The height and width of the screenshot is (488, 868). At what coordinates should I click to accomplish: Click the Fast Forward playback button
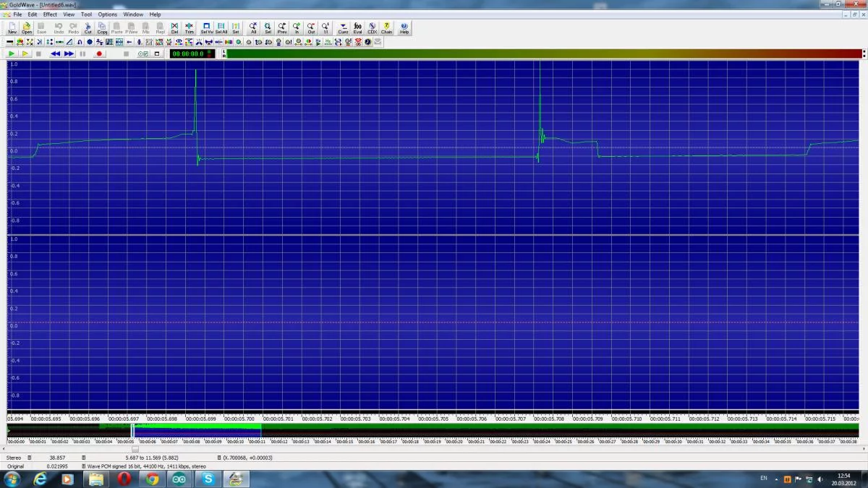pos(69,53)
